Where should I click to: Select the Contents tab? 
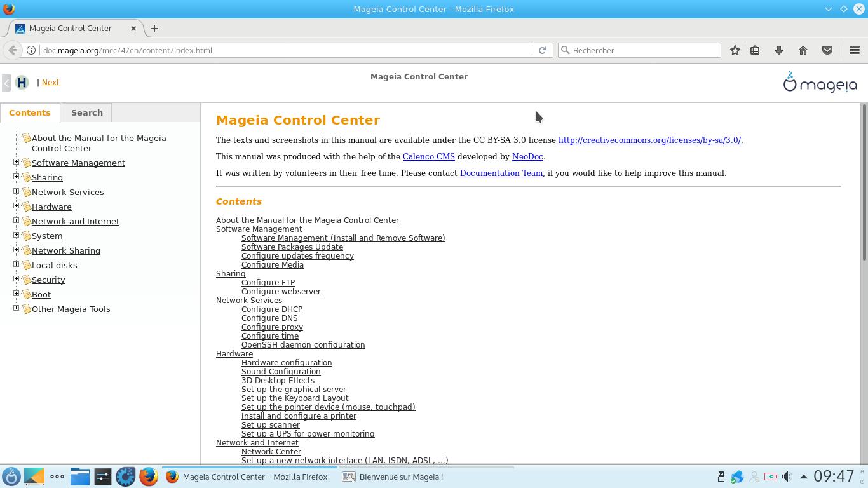tap(30, 112)
